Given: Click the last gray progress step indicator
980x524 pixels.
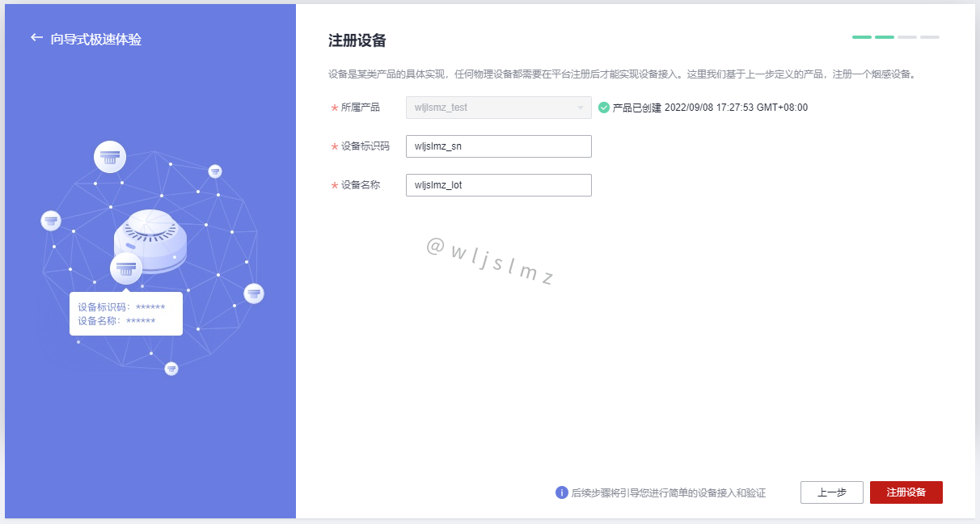Looking at the screenshot, I should pyautogui.click(x=930, y=37).
